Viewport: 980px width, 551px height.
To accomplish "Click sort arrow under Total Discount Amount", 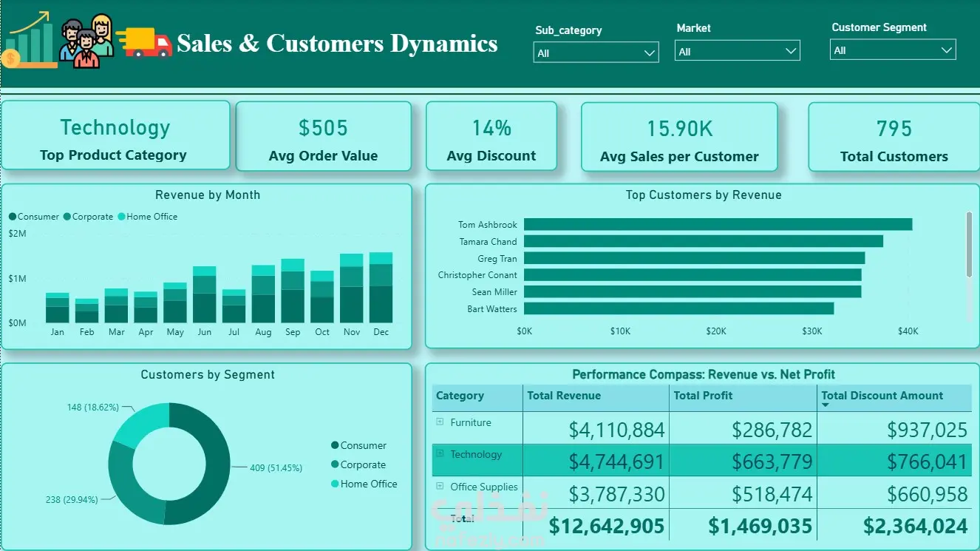I will pyautogui.click(x=826, y=405).
